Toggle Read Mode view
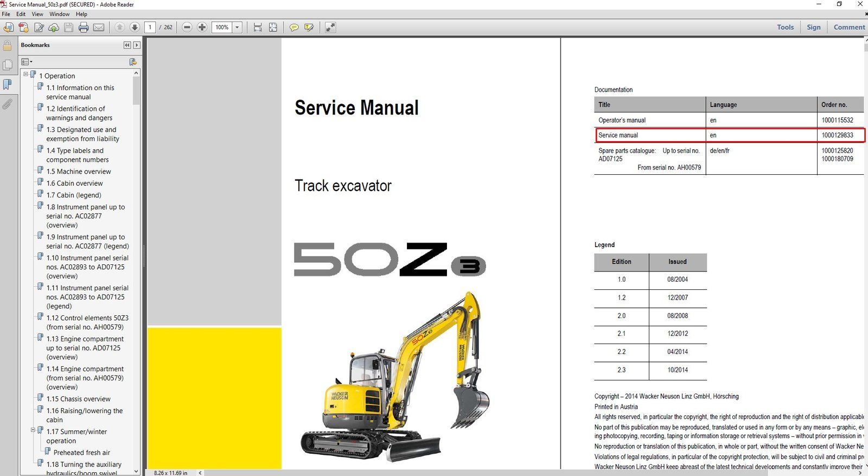Image resolution: width=868 pixels, height=476 pixels. pyautogui.click(x=330, y=27)
